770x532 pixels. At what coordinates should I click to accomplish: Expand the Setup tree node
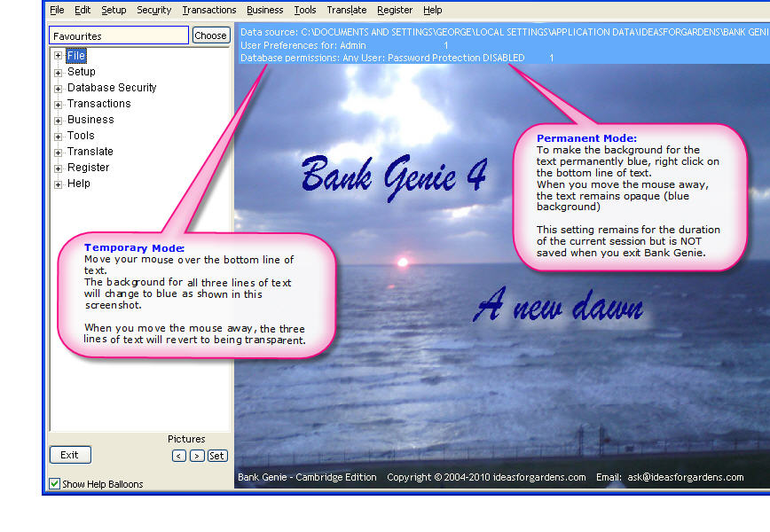58,73
